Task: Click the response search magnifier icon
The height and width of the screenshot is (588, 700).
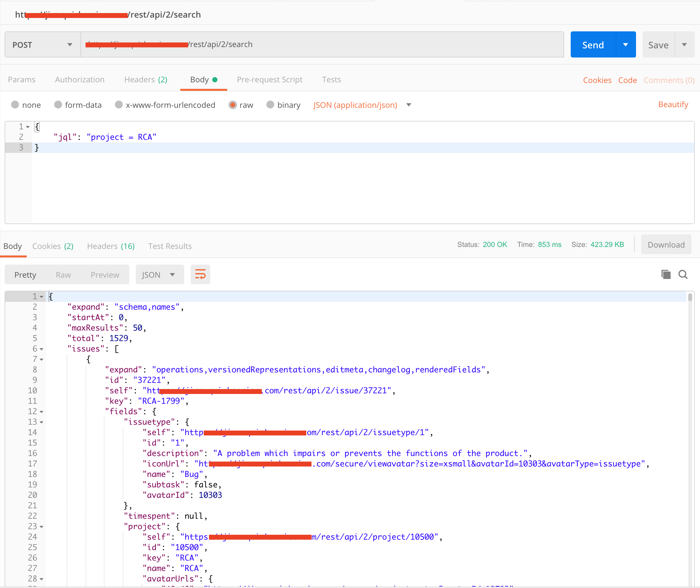Action: coord(683,274)
